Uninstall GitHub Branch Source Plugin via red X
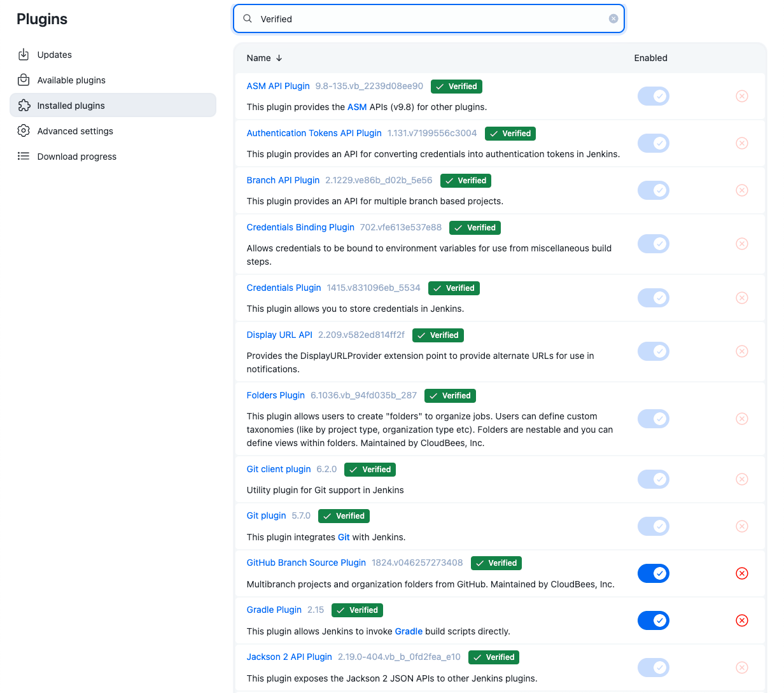Image resolution: width=784 pixels, height=693 pixels. point(741,573)
